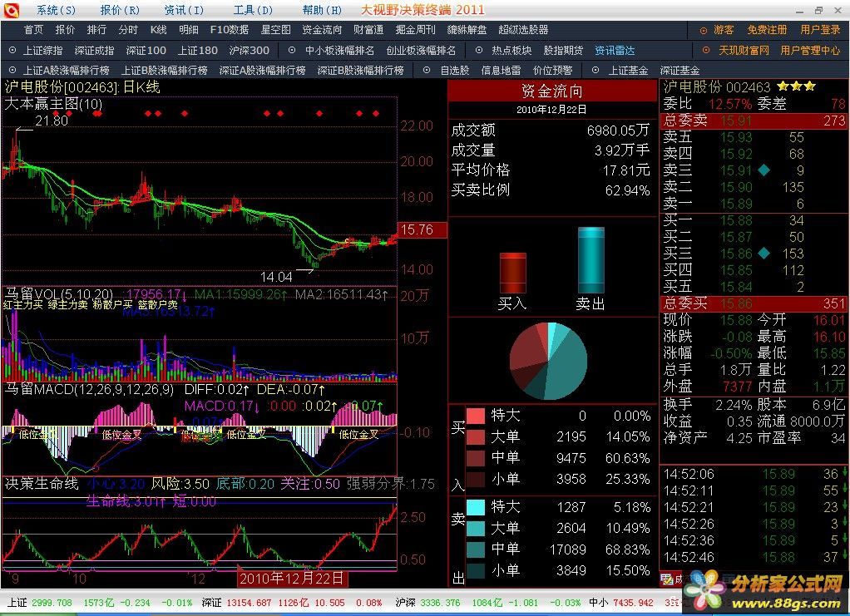The width and height of the screenshot is (850, 616).
Task: Open 创业板涨幅排名
Action: [x=421, y=51]
